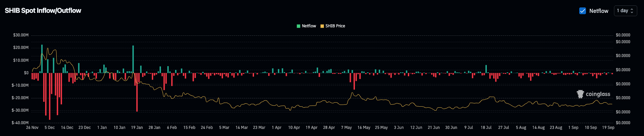644x136 pixels.
Task: Click the $10.00M y-axis label
Action: tap(21, 60)
